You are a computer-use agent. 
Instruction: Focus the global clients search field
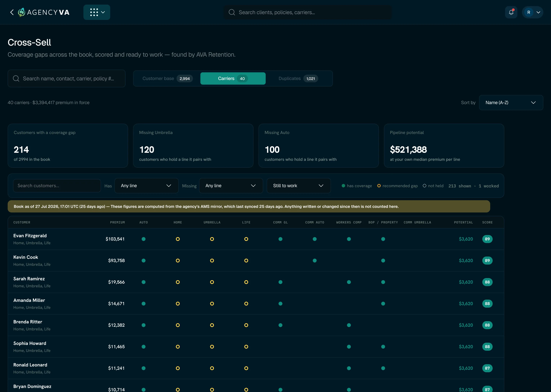coord(308,12)
